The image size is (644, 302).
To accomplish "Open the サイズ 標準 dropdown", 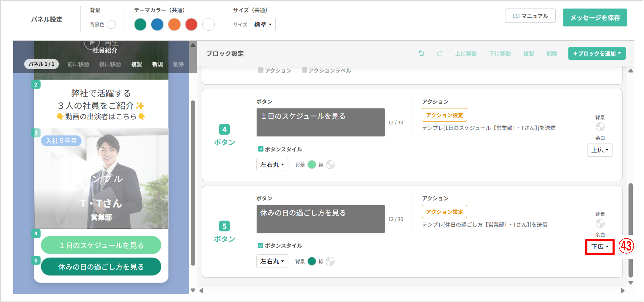I will (262, 24).
